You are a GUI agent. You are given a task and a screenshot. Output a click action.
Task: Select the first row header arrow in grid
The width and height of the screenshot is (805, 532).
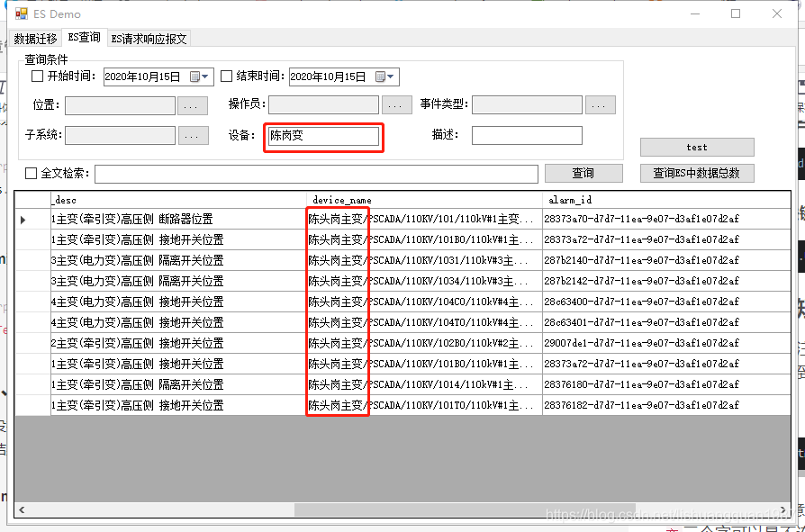pos(23,219)
